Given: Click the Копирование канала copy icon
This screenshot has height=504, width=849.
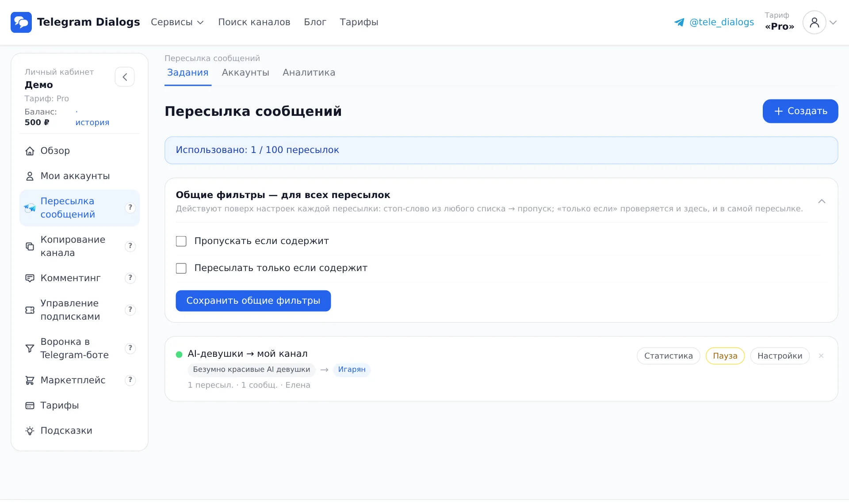Looking at the screenshot, I should 30,246.
